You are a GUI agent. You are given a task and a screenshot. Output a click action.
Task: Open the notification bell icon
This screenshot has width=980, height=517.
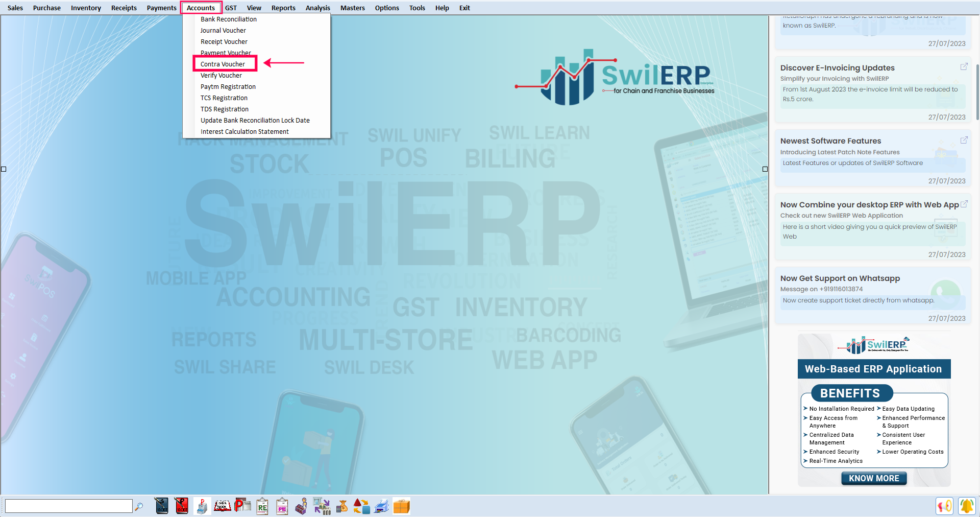click(967, 506)
